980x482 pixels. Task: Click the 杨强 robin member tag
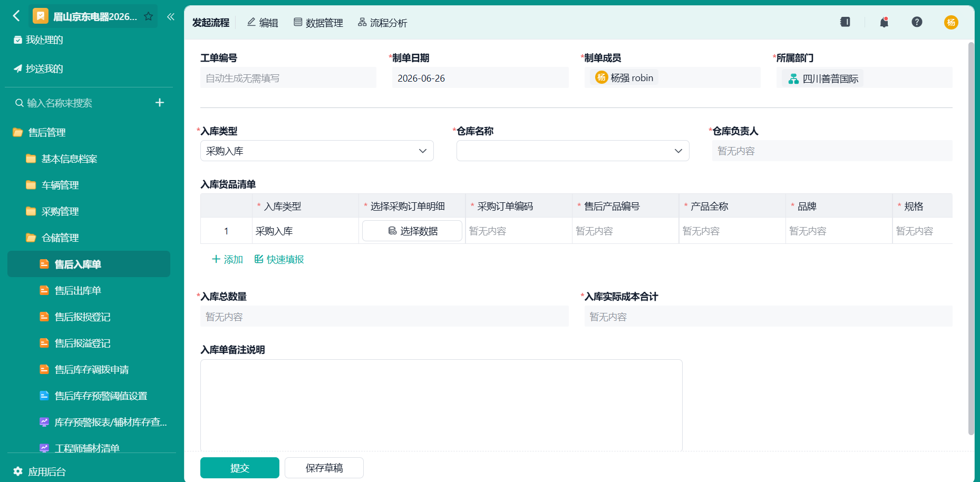pyautogui.click(x=624, y=78)
